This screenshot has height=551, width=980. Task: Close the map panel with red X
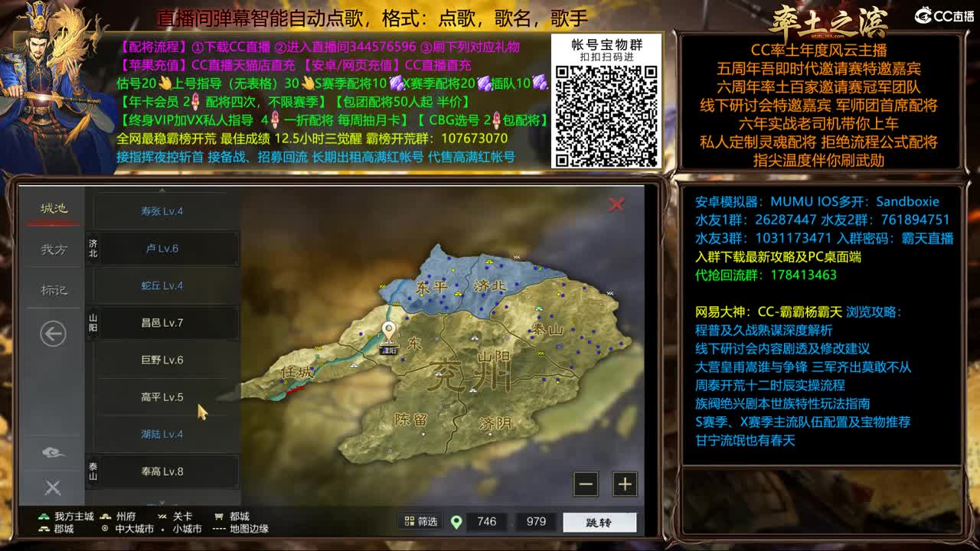(616, 204)
